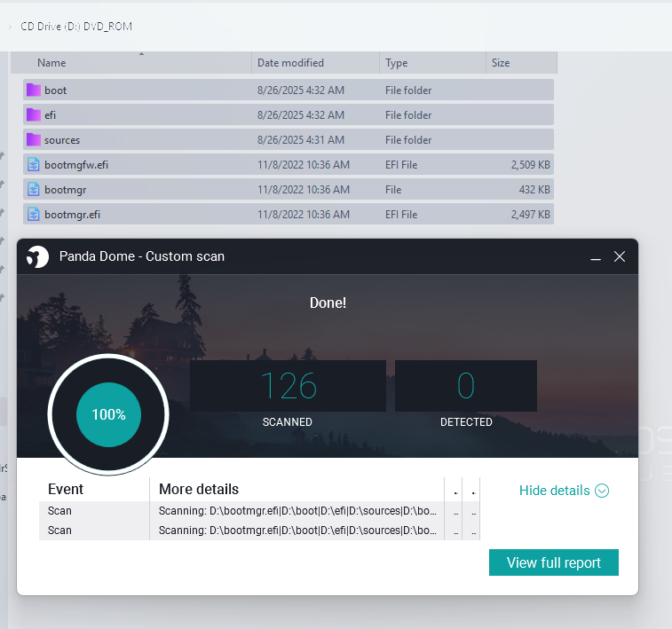Image resolution: width=672 pixels, height=629 pixels.
Task: Select the sources folder name
Action: coord(62,140)
